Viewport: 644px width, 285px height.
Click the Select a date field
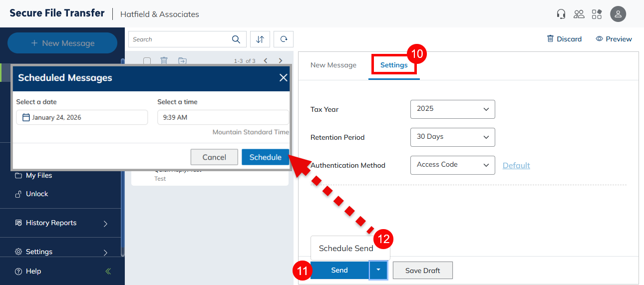click(x=82, y=118)
